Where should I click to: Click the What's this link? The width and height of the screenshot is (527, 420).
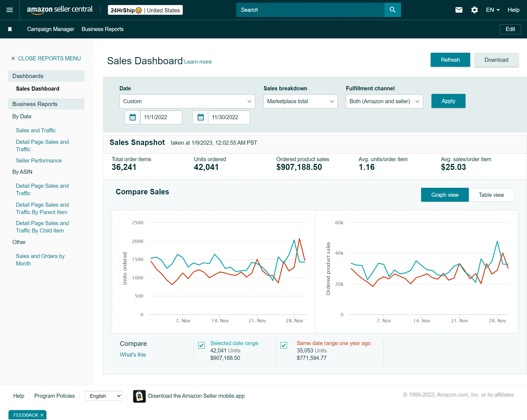[133, 355]
